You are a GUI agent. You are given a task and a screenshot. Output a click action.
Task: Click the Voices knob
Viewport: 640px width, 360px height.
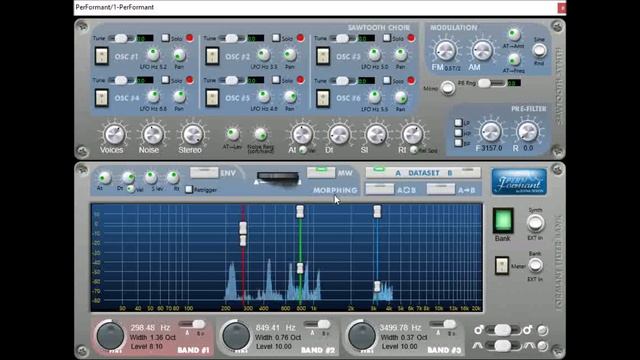coord(114,134)
